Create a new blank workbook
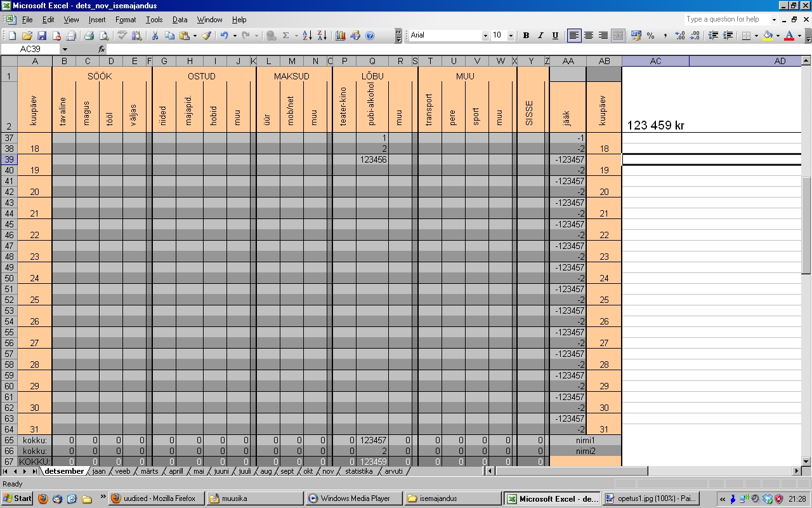Viewport: 812px width, 508px height. pos(12,36)
